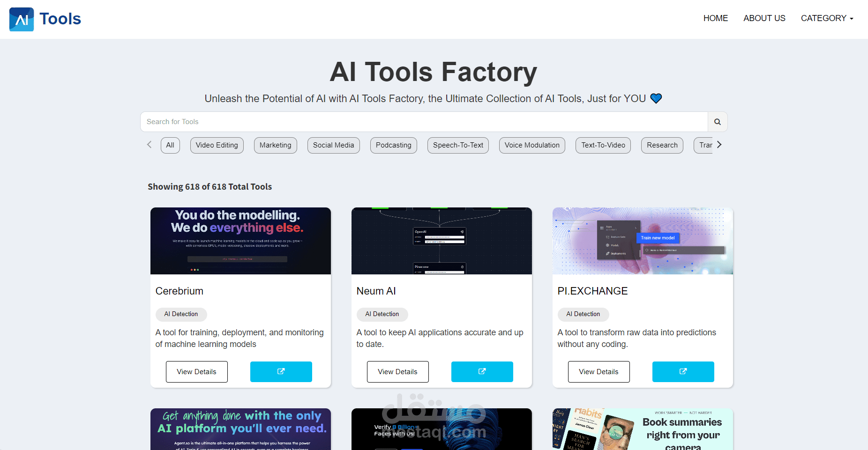Show more categories with the right chevron
The image size is (868, 450).
point(719,145)
